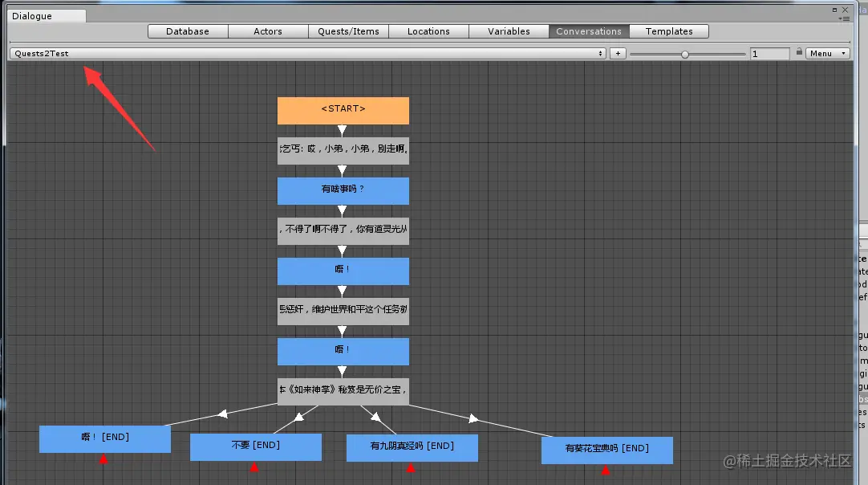This screenshot has height=485, width=868.
Task: Select the Quests/Items tab
Action: (x=348, y=31)
